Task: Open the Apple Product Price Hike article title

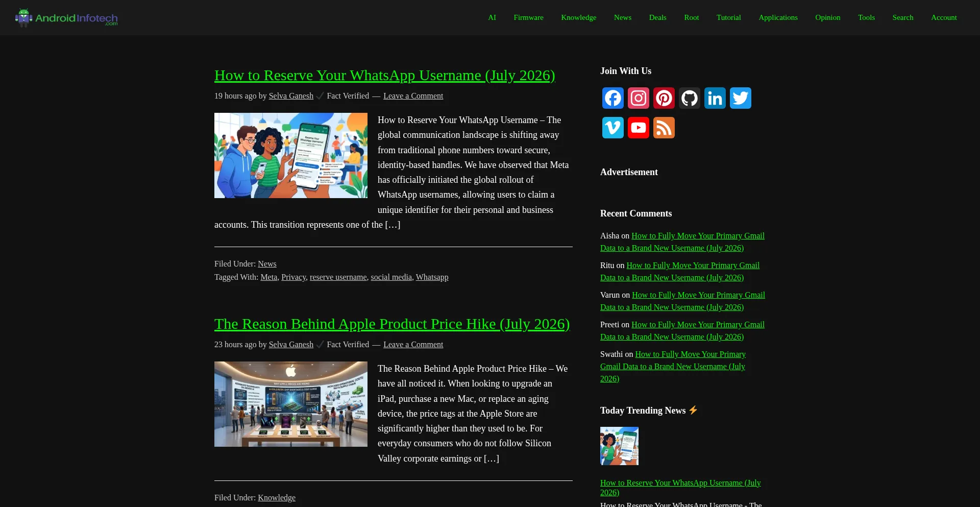Action: tap(392, 324)
